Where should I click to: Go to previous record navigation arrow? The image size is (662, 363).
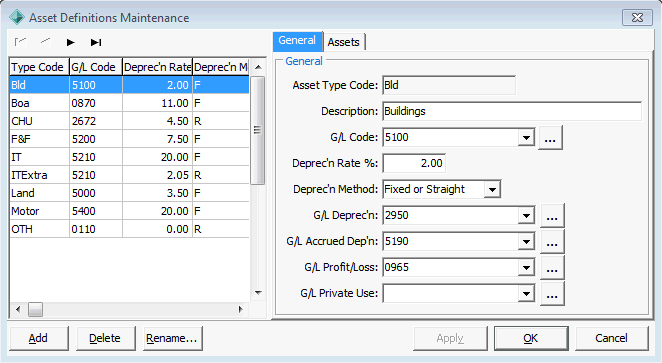[x=45, y=42]
